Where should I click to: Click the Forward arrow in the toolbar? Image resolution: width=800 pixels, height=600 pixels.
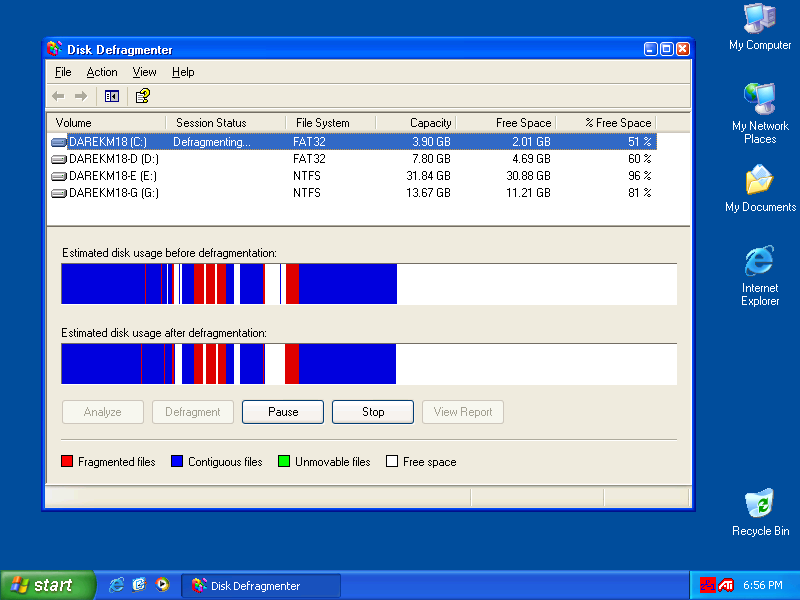click(81, 96)
